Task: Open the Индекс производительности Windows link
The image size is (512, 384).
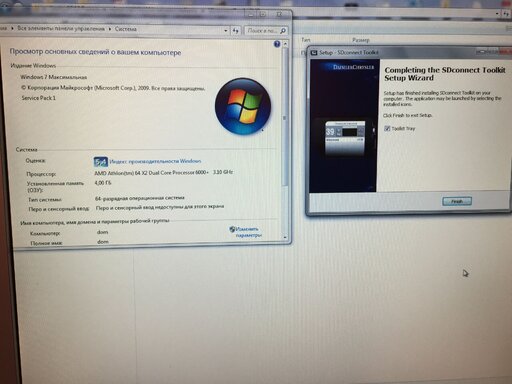Action: click(155, 161)
